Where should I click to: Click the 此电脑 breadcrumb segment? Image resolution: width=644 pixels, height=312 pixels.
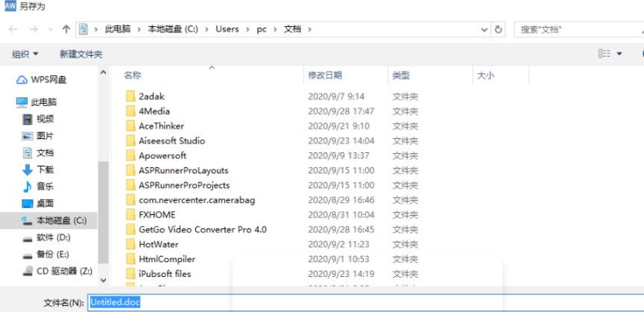pyautogui.click(x=118, y=29)
